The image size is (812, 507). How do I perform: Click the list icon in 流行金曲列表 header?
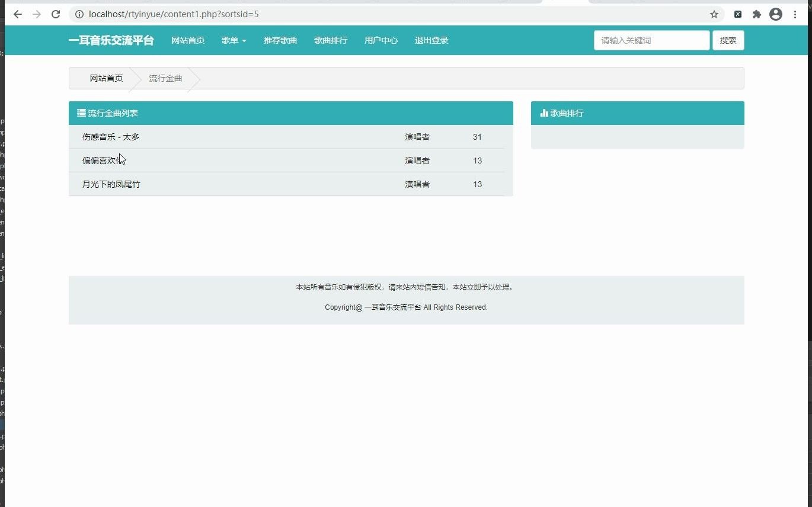point(81,113)
